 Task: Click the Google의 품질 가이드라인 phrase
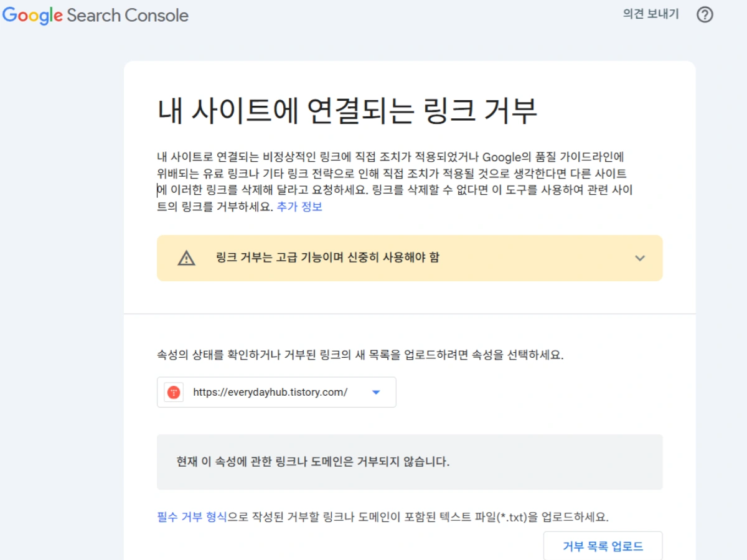553,157
